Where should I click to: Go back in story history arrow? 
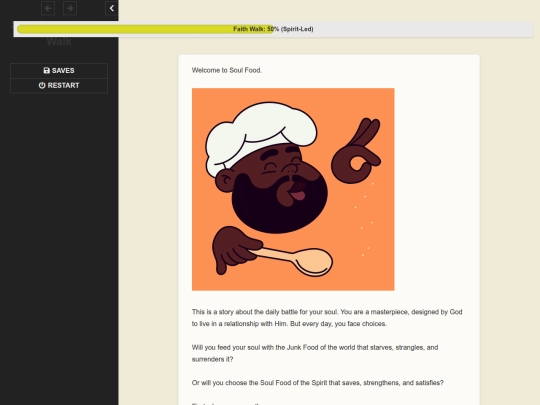point(48,8)
